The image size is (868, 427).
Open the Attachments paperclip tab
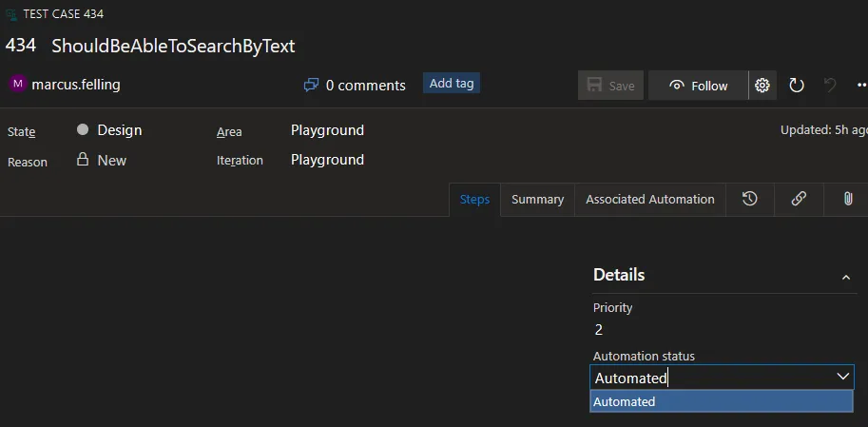click(x=846, y=199)
